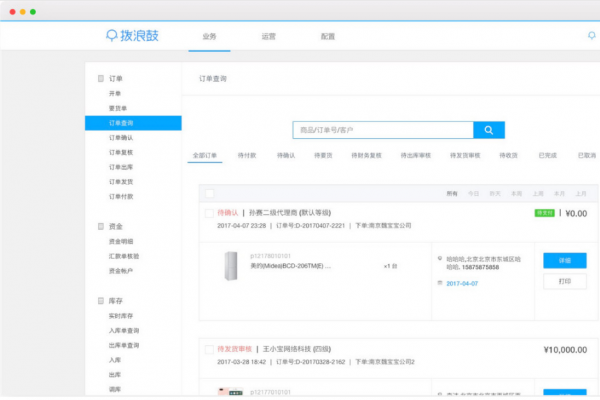The height and width of the screenshot is (400, 600).
Task: Check the 待发货审核 order checkbox
Action: pyautogui.click(x=209, y=350)
